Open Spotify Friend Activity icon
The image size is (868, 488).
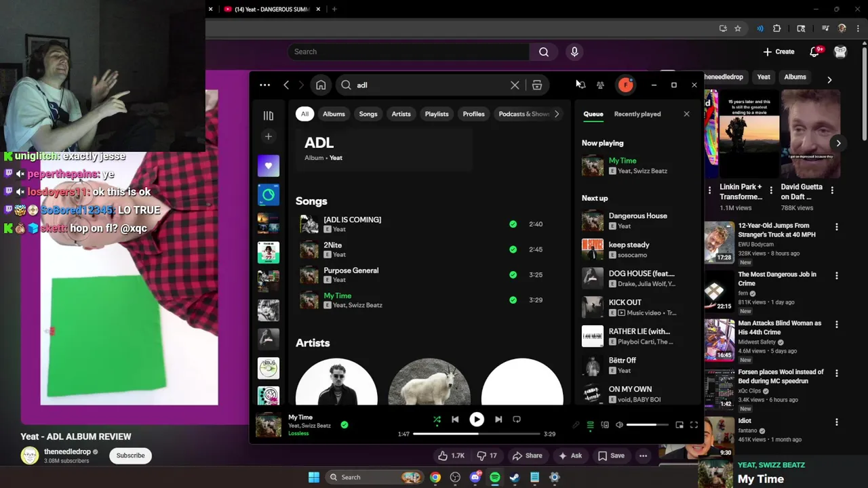pyautogui.click(x=600, y=85)
